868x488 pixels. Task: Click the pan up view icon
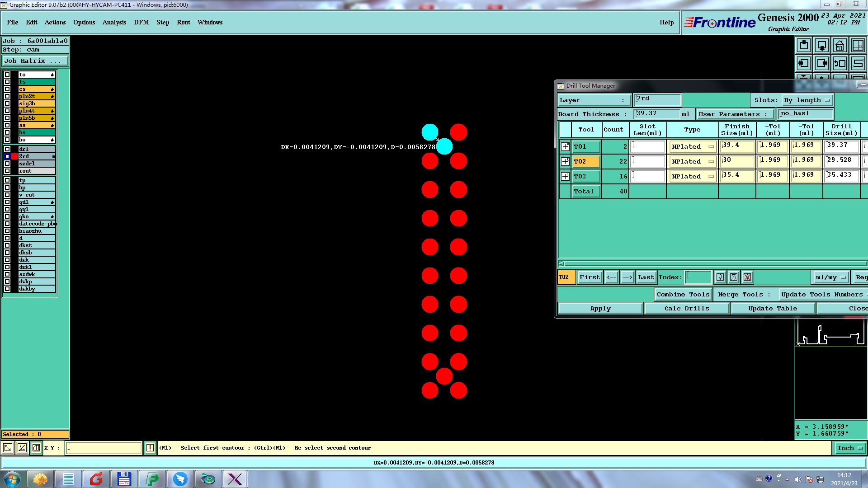804,45
